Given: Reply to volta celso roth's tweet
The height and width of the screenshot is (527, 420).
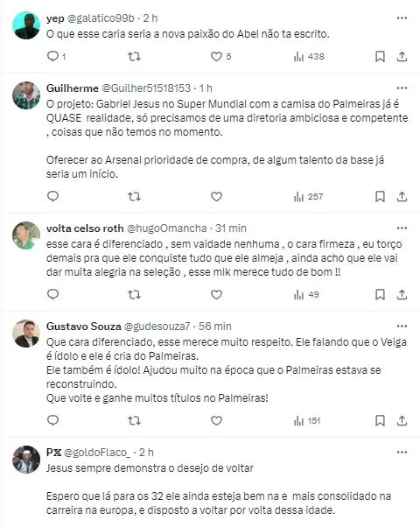Looking at the screenshot, I should [x=52, y=295].
